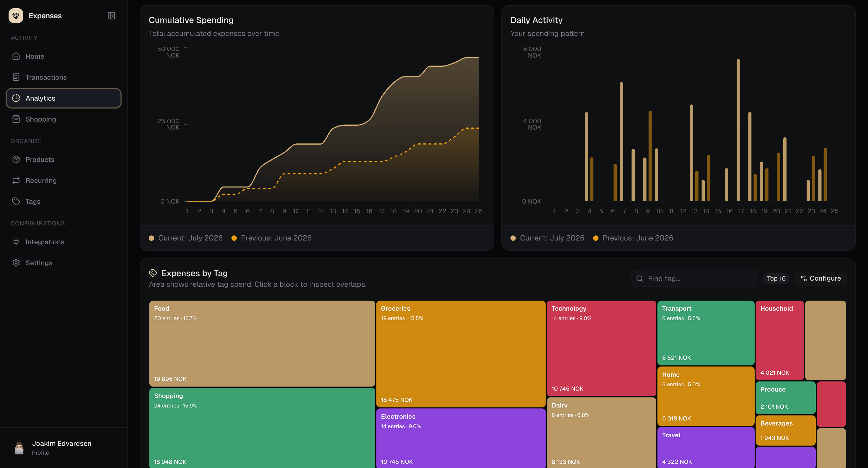Focus the Find tag search field
The height and width of the screenshot is (468, 868).
(694, 279)
